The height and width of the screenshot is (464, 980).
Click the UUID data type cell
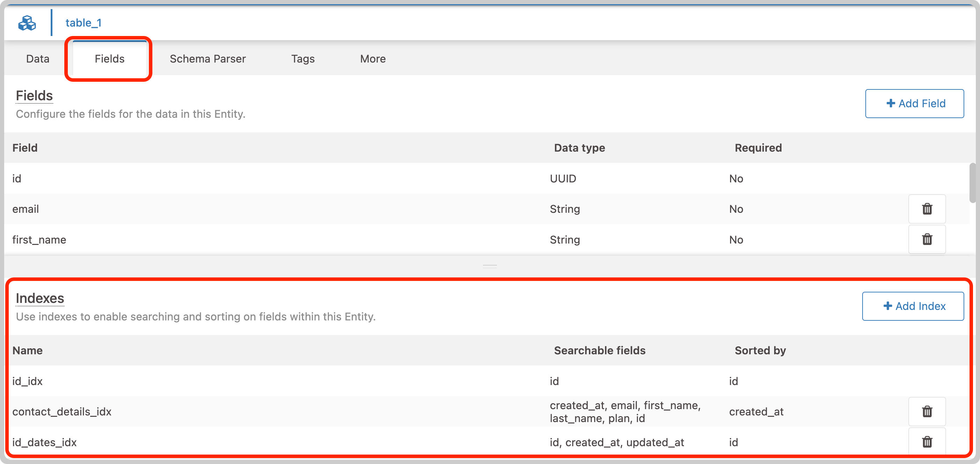(x=563, y=179)
